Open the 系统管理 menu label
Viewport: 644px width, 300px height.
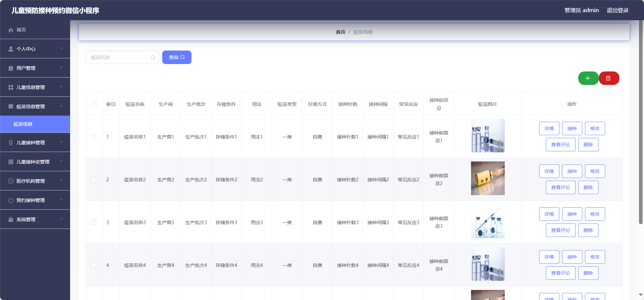pyautogui.click(x=26, y=220)
